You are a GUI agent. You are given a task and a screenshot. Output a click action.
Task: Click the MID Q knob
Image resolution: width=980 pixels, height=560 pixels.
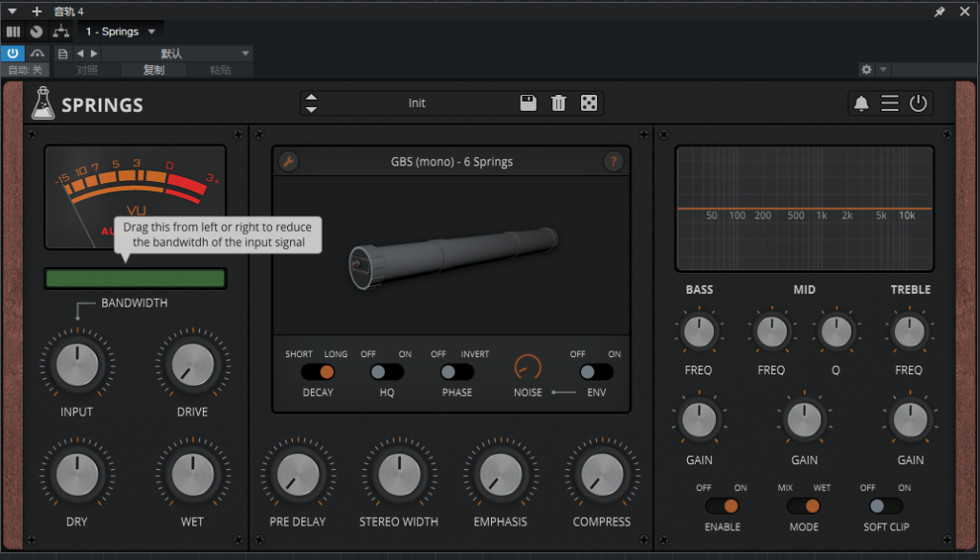[836, 331]
